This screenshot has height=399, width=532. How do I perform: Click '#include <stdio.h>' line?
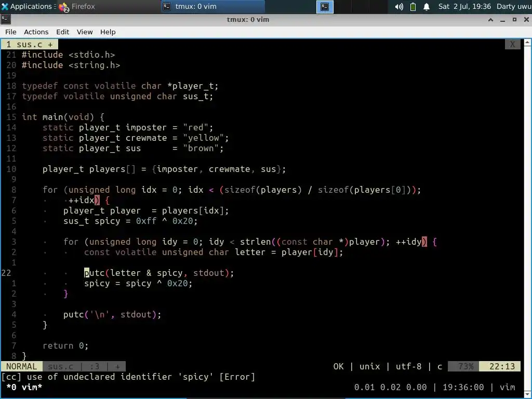(68, 55)
